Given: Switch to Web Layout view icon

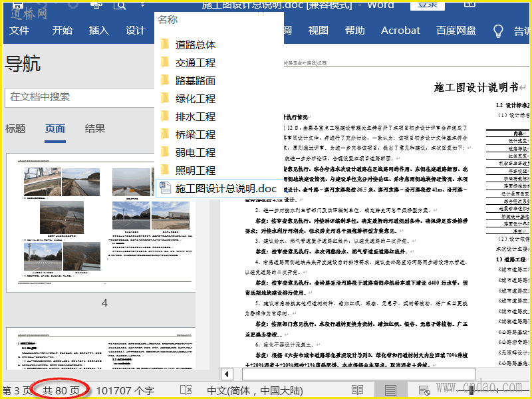Looking at the screenshot, I should pos(424,390).
